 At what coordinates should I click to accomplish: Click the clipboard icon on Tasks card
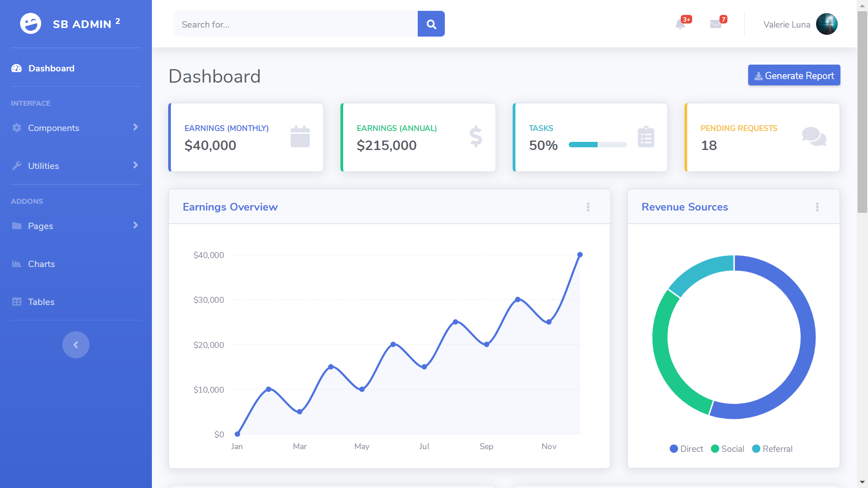(646, 136)
